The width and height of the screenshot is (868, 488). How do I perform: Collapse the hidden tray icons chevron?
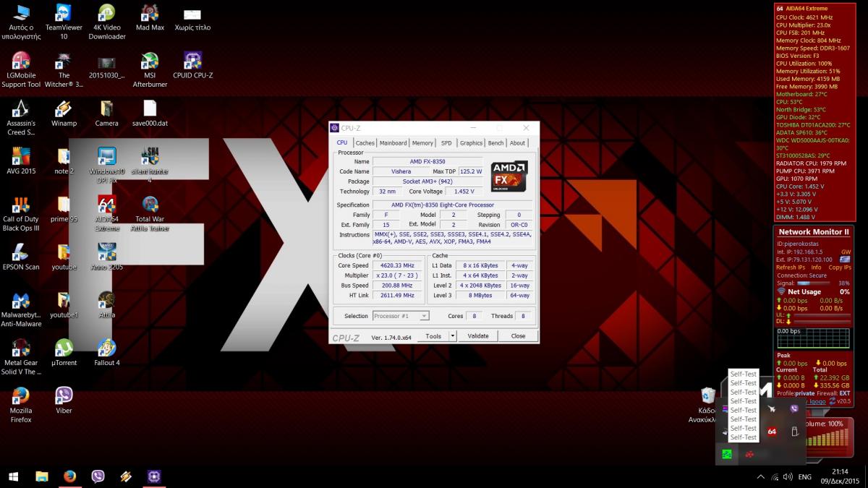760,477
